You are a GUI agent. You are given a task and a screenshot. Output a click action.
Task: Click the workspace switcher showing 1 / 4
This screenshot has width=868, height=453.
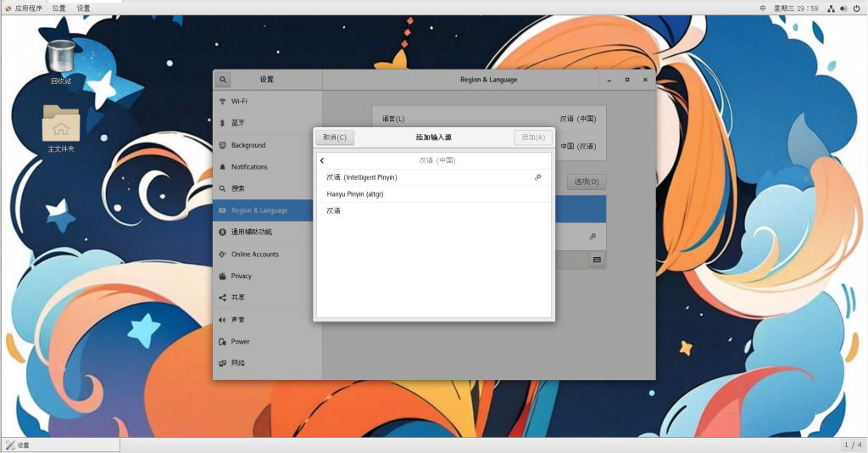853,445
